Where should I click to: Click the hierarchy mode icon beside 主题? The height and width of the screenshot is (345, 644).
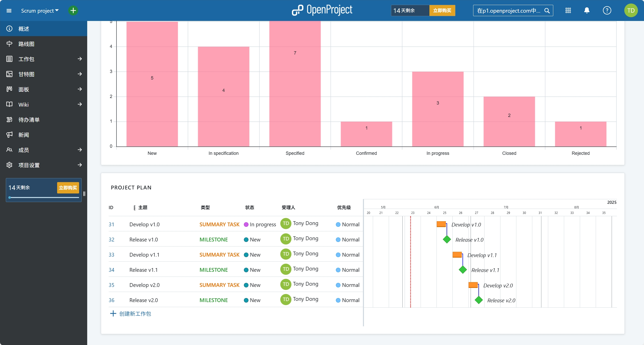point(134,208)
